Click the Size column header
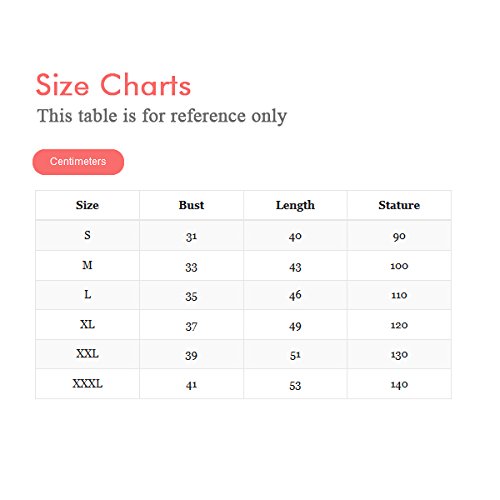The width and height of the screenshot is (500, 500). (87, 205)
